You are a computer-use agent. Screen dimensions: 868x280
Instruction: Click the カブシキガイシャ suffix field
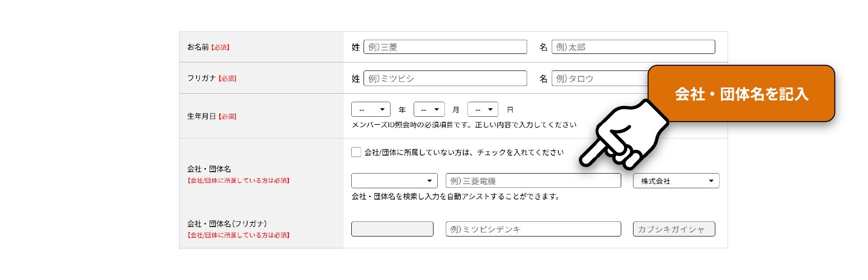(673, 229)
